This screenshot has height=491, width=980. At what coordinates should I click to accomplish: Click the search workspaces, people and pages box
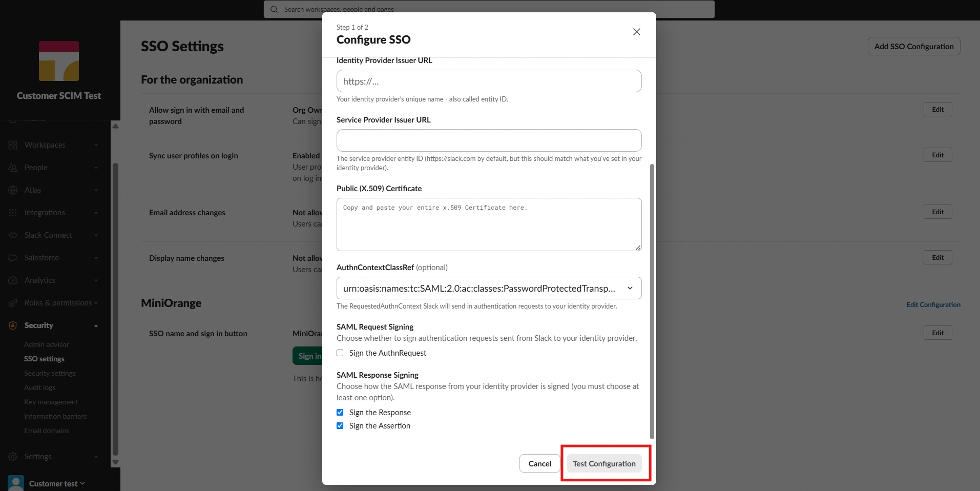[489, 9]
